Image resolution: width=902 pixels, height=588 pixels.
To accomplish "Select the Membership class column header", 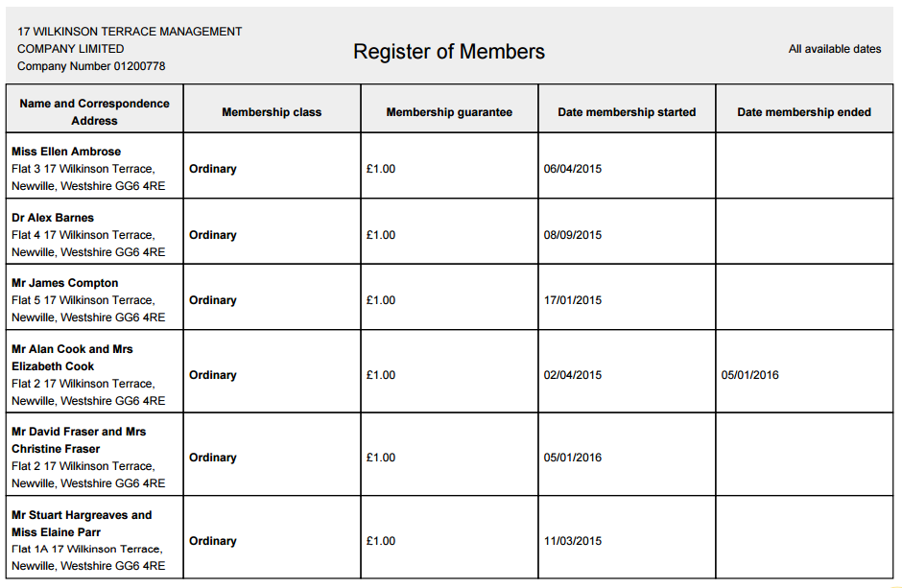I will [x=272, y=112].
